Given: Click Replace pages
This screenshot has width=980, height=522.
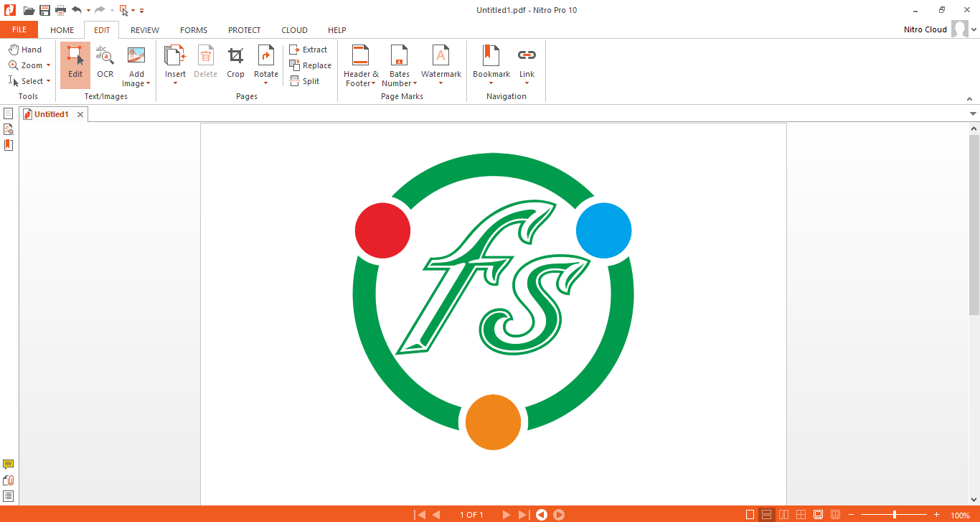Looking at the screenshot, I should 310,65.
